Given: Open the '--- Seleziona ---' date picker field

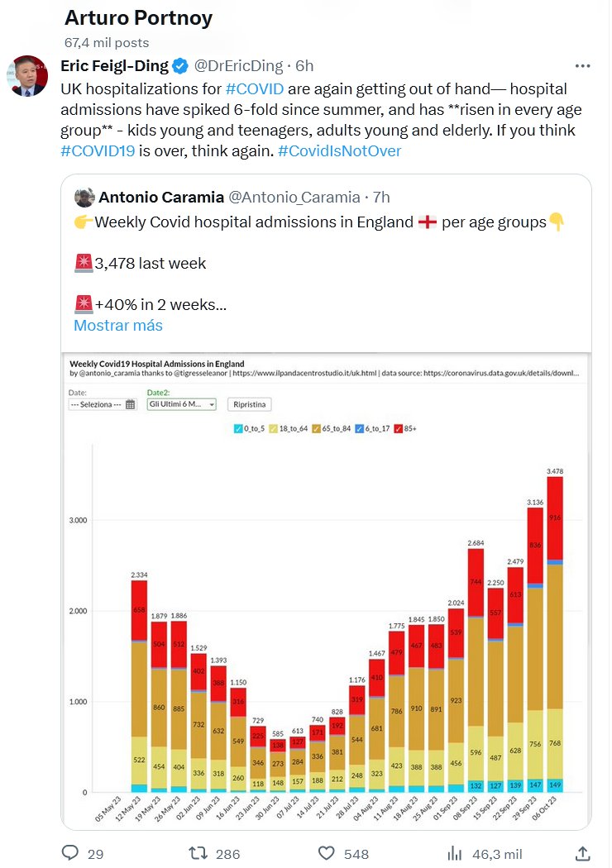Looking at the screenshot, I should pyautogui.click(x=96, y=404).
